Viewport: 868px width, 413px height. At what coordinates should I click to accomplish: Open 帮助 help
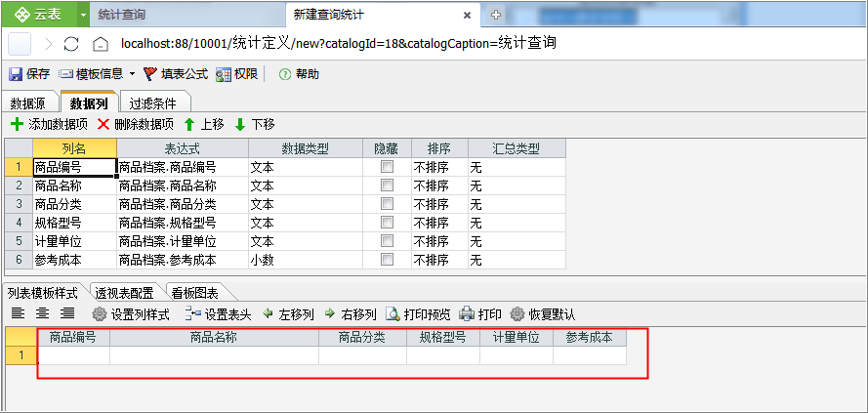pyautogui.click(x=300, y=74)
